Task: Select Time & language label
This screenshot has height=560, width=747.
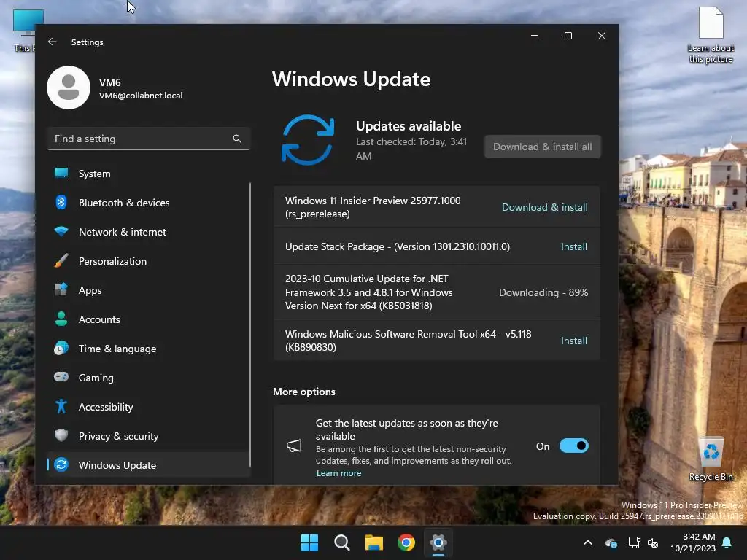Action: [117, 349]
